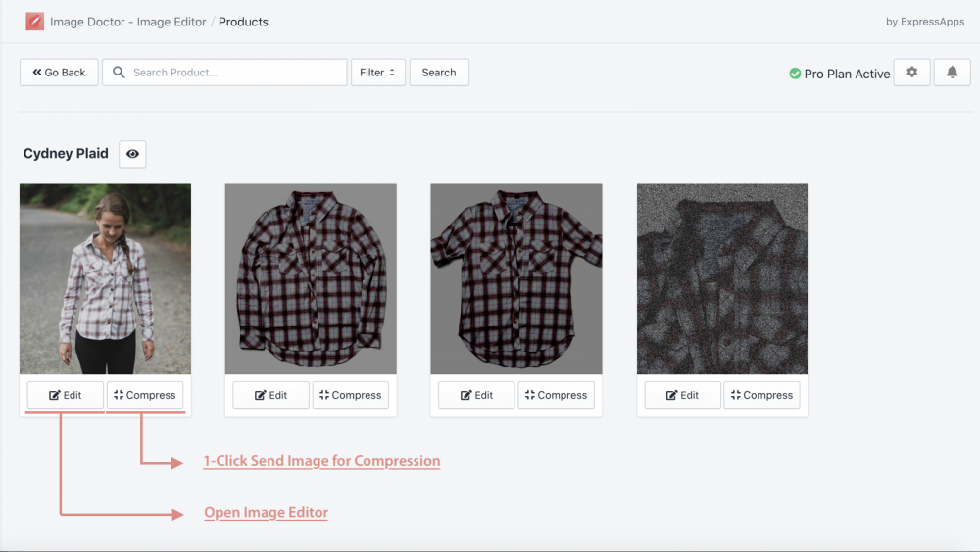
Task: Click the green Pro Plan Active checkmark
Action: tap(795, 74)
